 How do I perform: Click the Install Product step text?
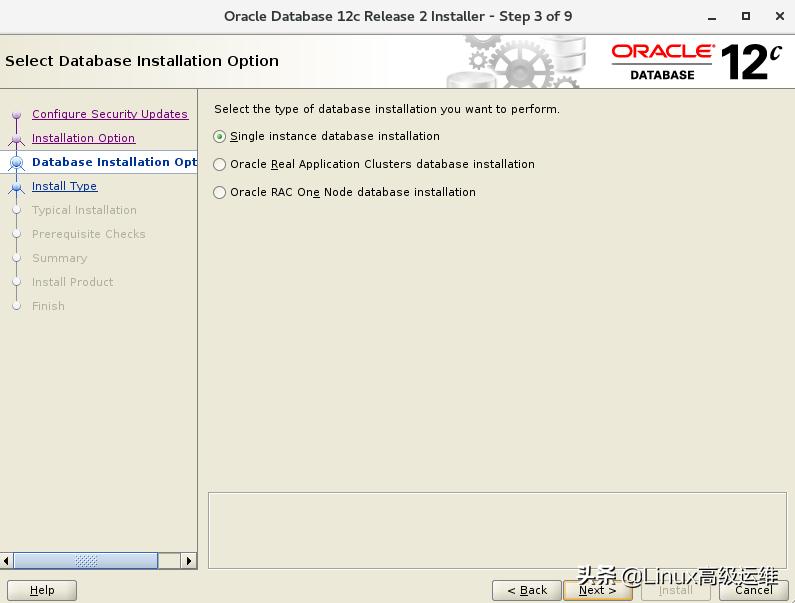(73, 282)
